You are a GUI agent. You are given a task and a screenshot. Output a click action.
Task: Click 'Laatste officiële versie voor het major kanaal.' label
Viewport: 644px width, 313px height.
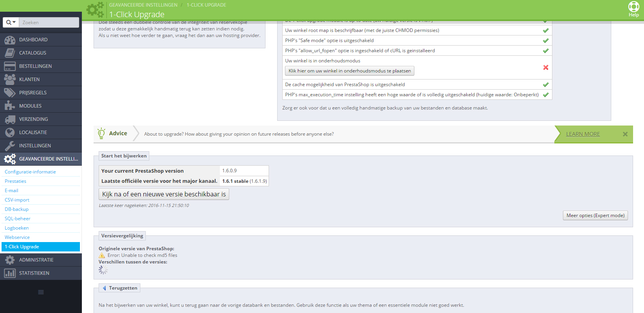click(x=159, y=181)
